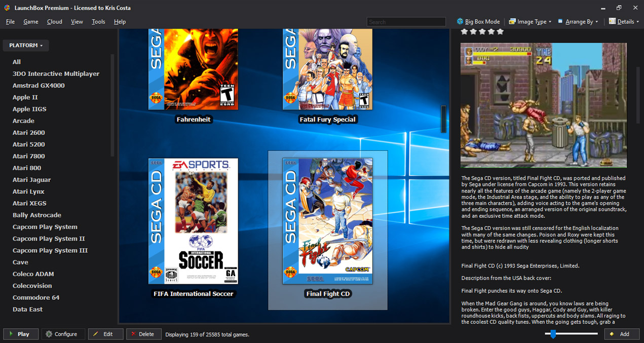
Task: Click the 'Displaying 159 of 25585 total games' status text
Action: (207, 334)
